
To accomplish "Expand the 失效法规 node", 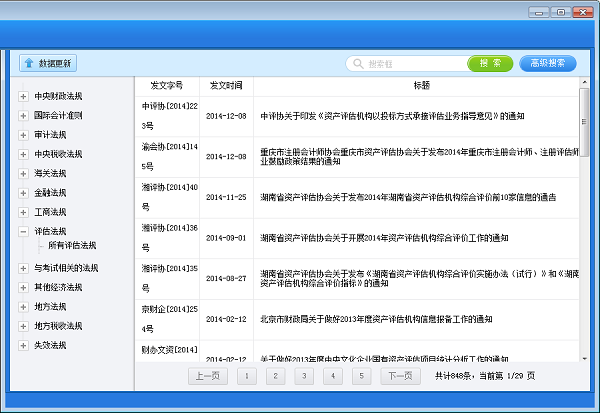I will [23, 345].
